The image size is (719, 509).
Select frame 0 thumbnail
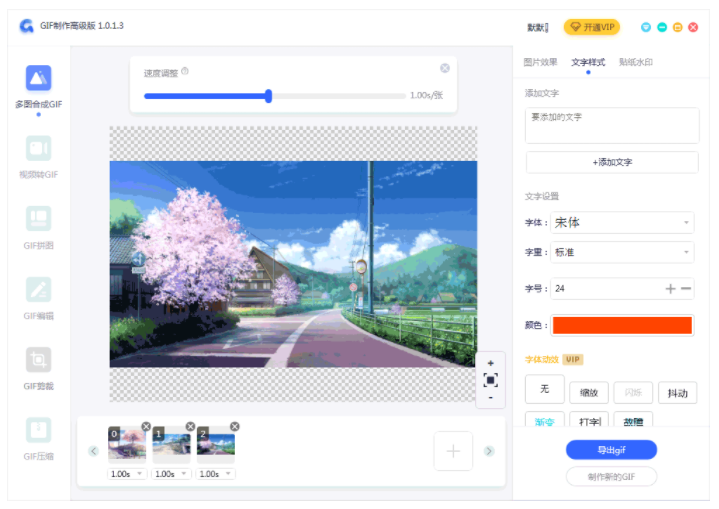point(127,444)
